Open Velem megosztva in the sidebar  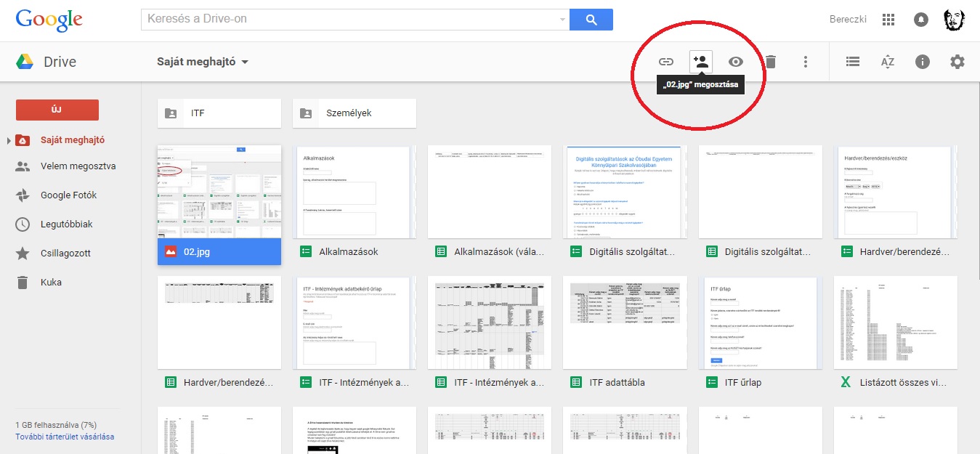point(78,166)
